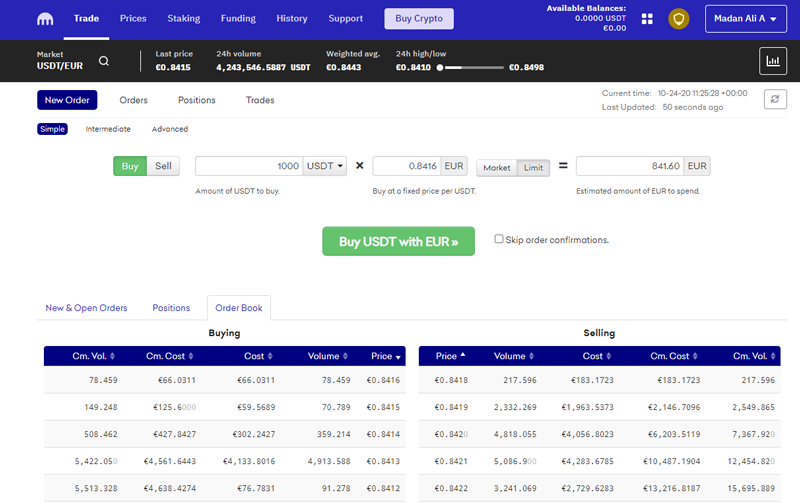
Task: Select Advanced order form mode
Action: click(170, 129)
